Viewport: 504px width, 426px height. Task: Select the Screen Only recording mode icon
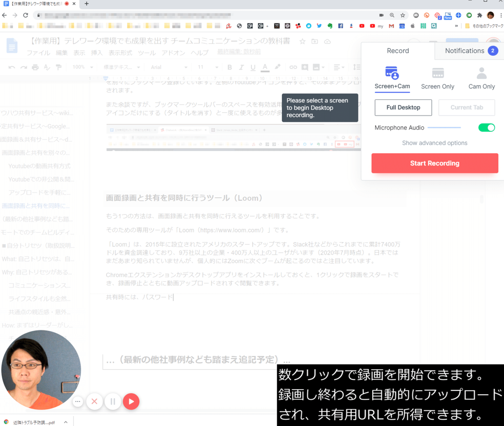(438, 72)
